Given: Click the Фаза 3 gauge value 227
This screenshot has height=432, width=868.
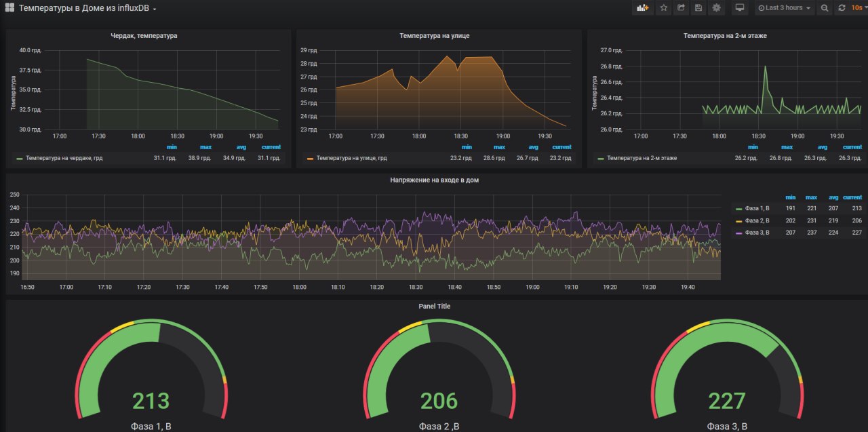Looking at the screenshot, I should click(727, 401).
